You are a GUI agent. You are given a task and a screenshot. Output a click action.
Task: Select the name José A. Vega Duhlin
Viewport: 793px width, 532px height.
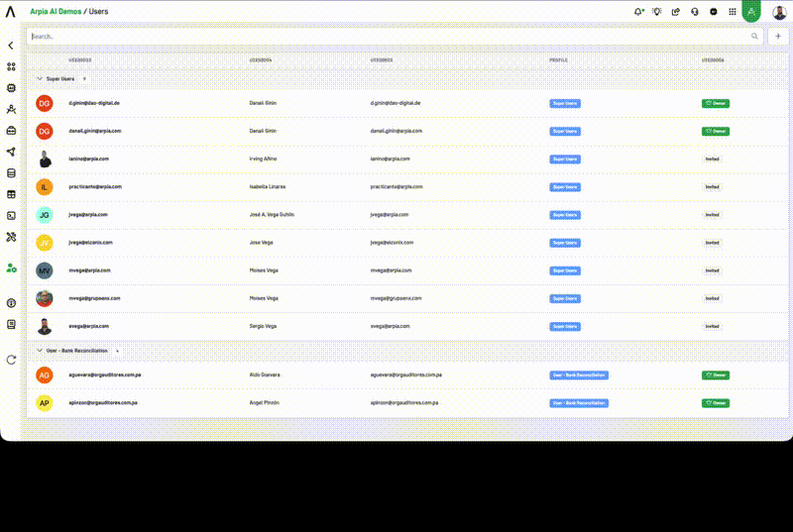click(x=272, y=214)
